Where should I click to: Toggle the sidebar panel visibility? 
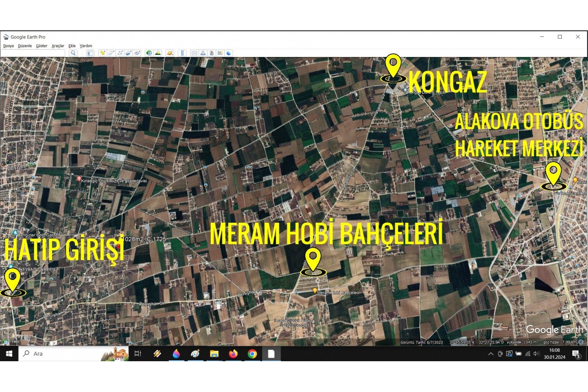point(90,53)
